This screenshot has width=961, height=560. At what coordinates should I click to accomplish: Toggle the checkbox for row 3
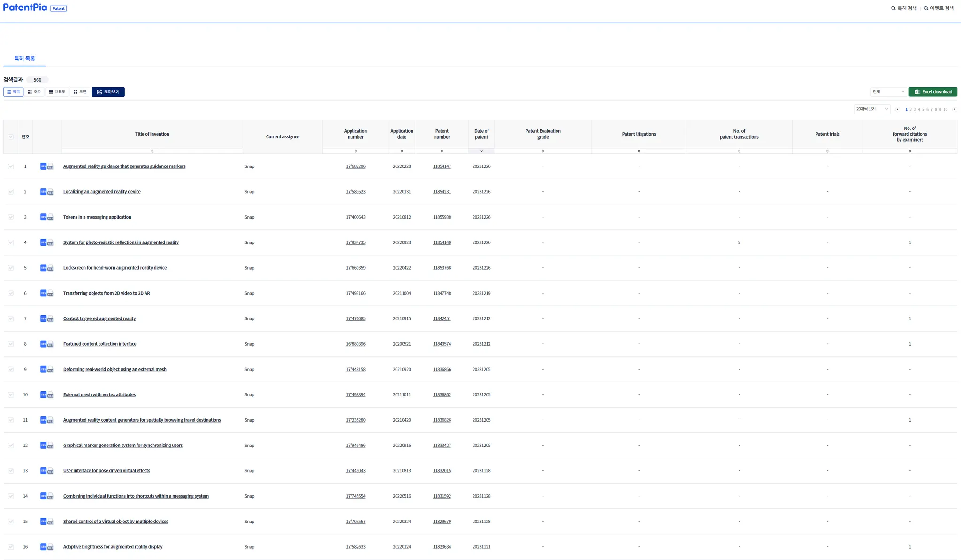click(x=11, y=217)
